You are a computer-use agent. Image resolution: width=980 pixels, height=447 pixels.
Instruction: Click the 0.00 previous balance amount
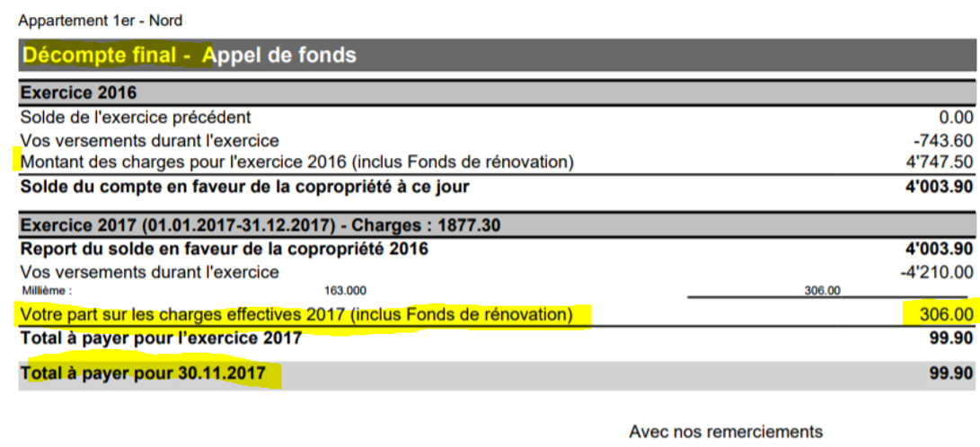pos(955,117)
